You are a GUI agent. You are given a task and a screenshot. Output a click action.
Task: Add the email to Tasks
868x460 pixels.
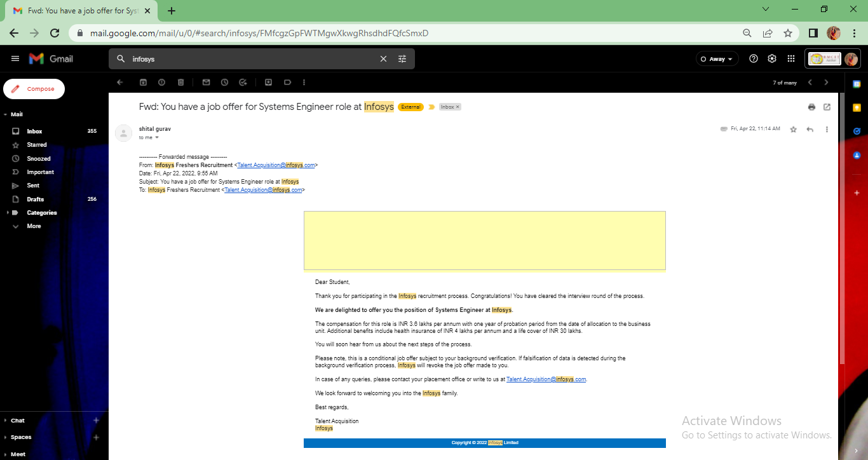(243, 82)
